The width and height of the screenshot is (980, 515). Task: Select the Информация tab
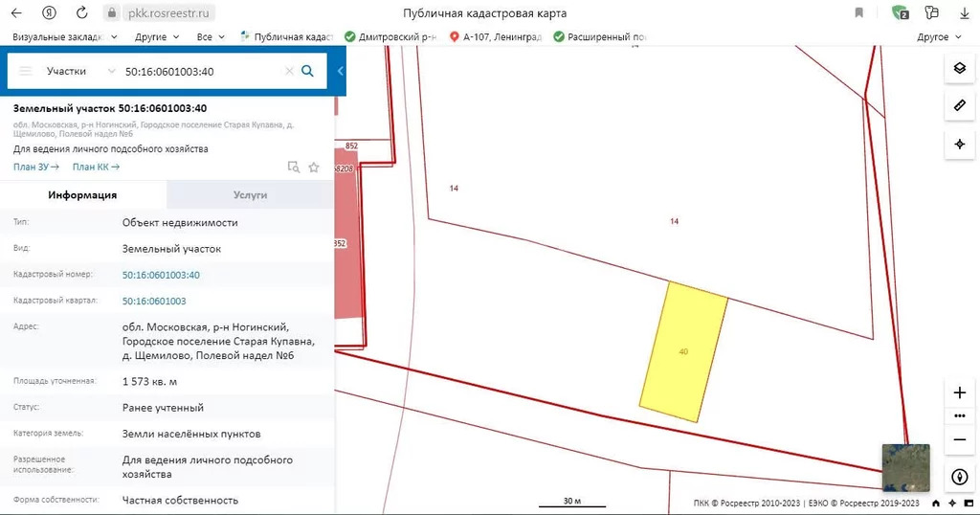(82, 194)
